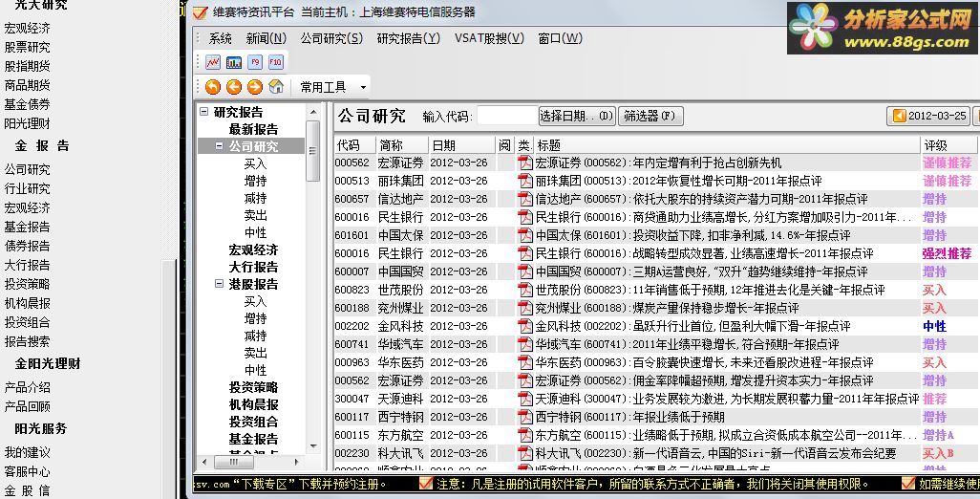Screen dimensions: 980x499
Task: Open 客服中心 link in left sidebar
Action: pyautogui.click(x=27, y=471)
